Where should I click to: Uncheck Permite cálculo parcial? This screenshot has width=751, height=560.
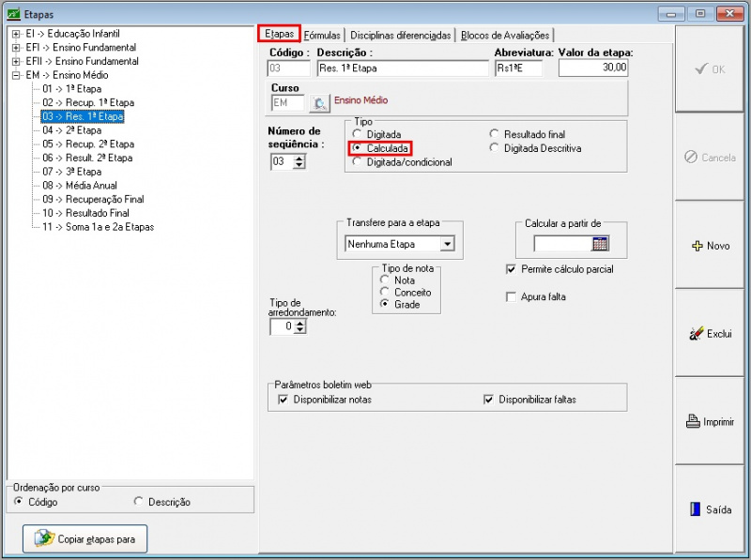tap(512, 270)
